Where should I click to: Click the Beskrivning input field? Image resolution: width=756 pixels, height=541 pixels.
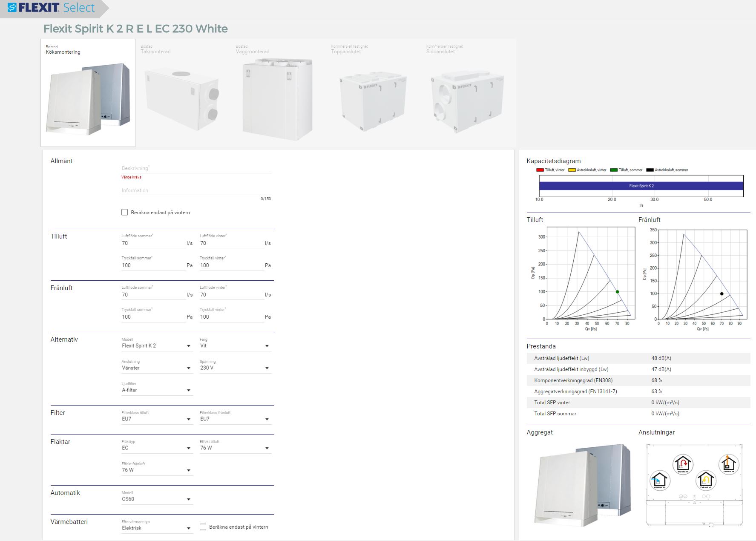[x=196, y=168]
